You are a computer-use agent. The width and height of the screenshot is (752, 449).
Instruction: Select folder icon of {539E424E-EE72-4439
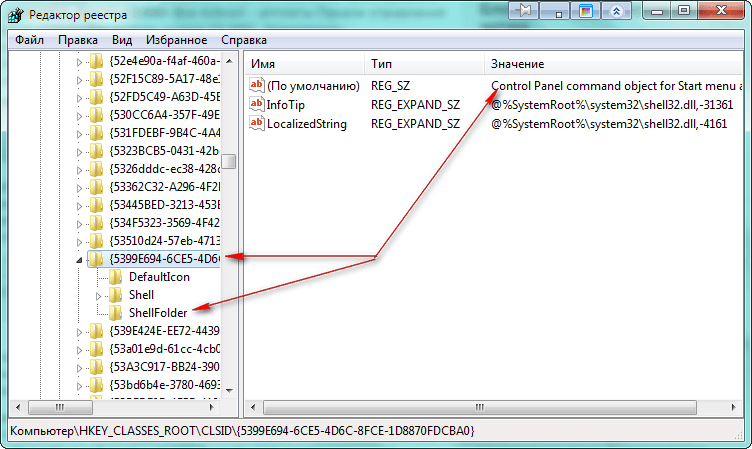coord(96,331)
